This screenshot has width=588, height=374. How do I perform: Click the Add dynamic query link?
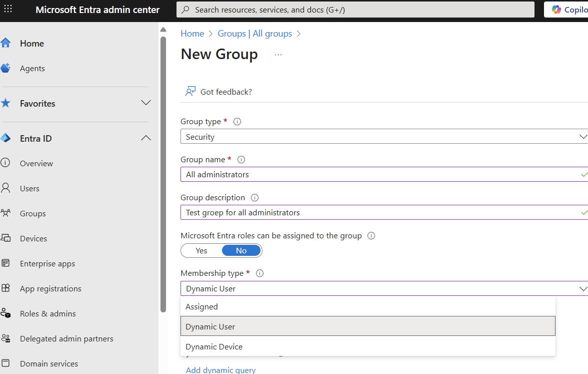coord(220,370)
